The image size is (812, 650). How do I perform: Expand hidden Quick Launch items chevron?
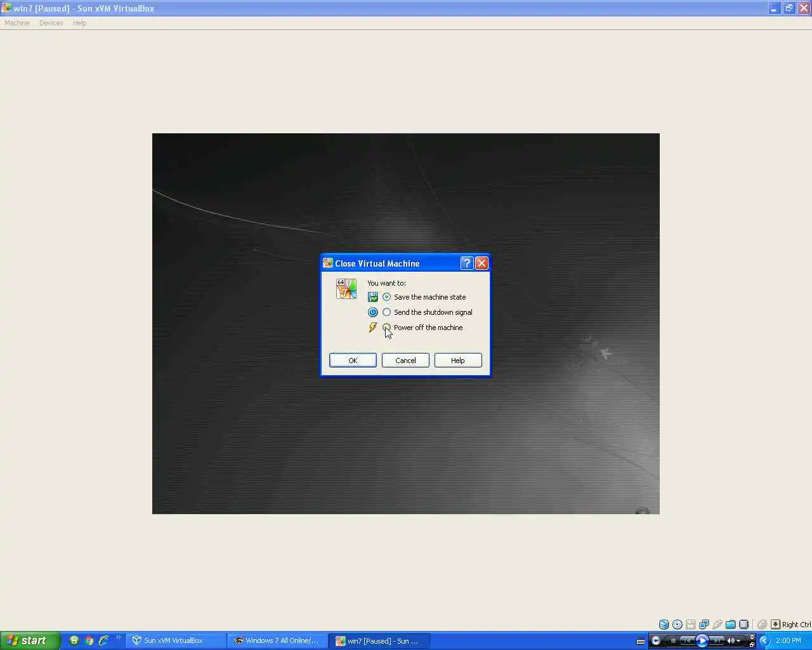119,638
